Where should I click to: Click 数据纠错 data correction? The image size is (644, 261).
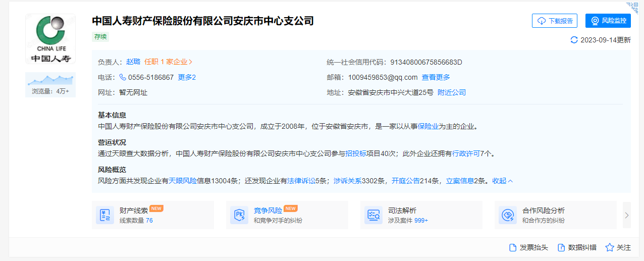click(577, 247)
